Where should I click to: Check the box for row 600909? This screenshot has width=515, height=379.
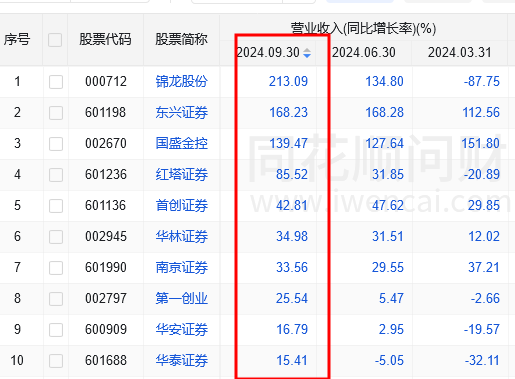[56, 330]
